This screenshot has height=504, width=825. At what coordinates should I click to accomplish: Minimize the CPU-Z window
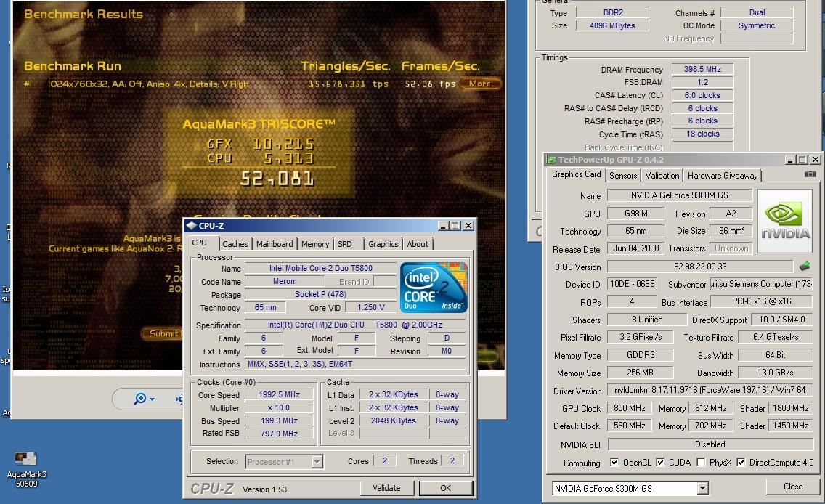click(444, 226)
